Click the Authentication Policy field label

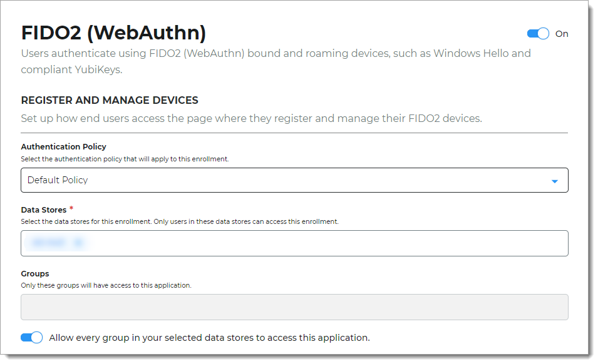coord(63,146)
